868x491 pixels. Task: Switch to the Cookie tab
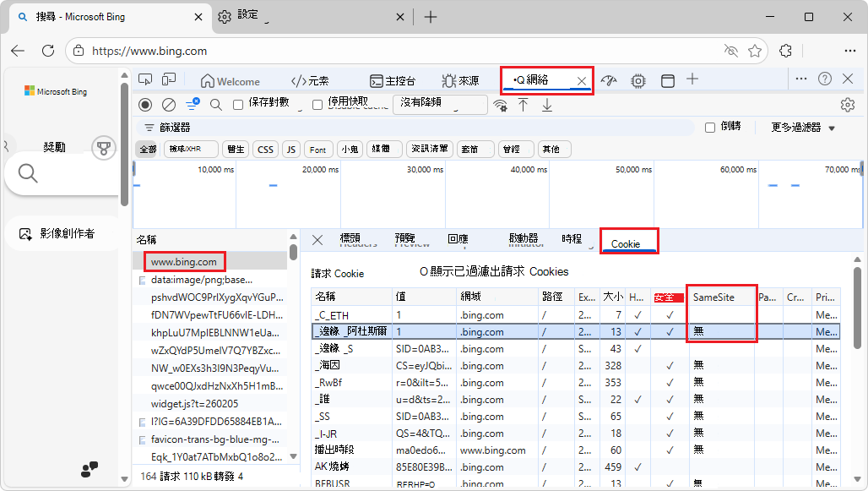628,241
